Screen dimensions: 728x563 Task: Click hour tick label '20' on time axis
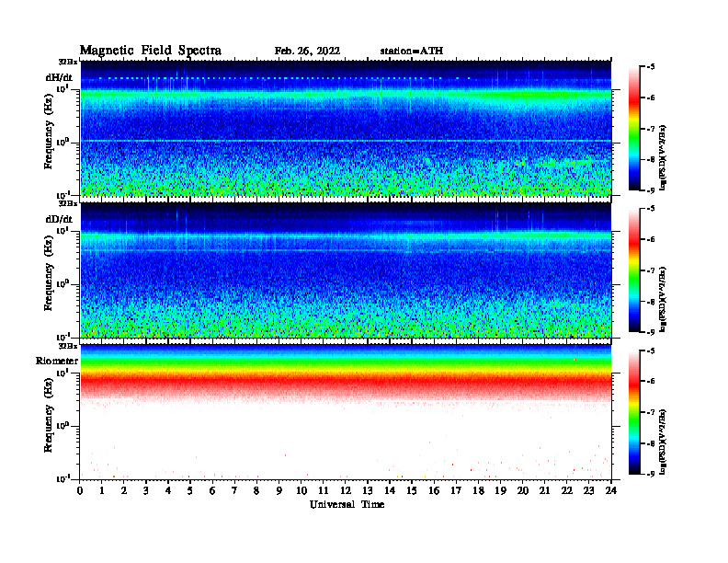click(523, 490)
